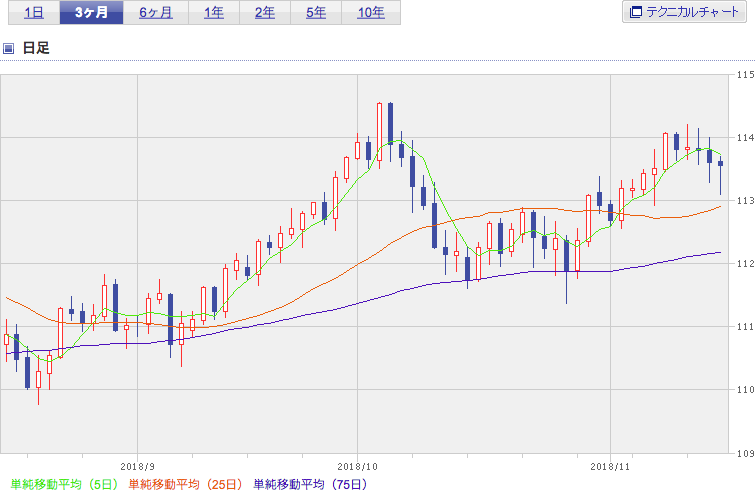The image size is (755, 493).
Task: Click the 113 price axis label
Action: pos(745,201)
